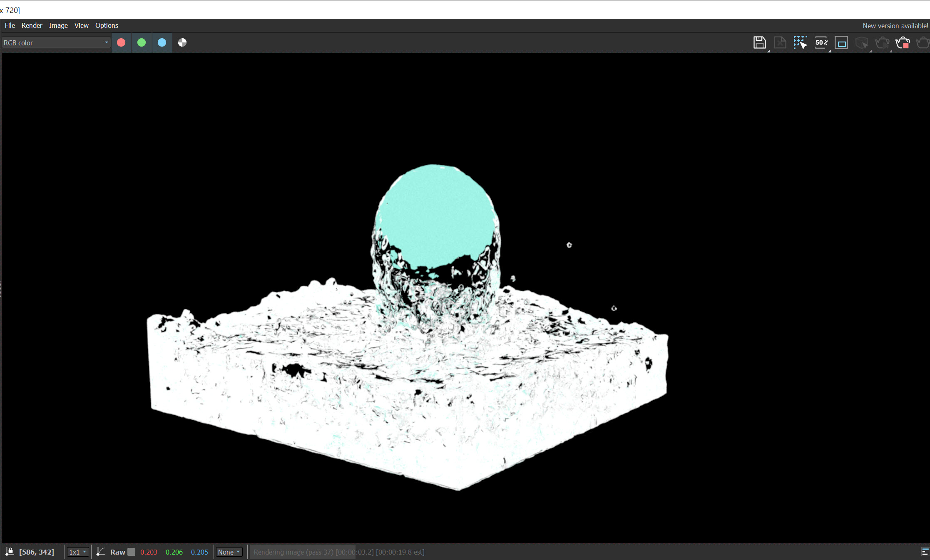
Task: Switch to the alpha channel view
Action: click(x=182, y=42)
